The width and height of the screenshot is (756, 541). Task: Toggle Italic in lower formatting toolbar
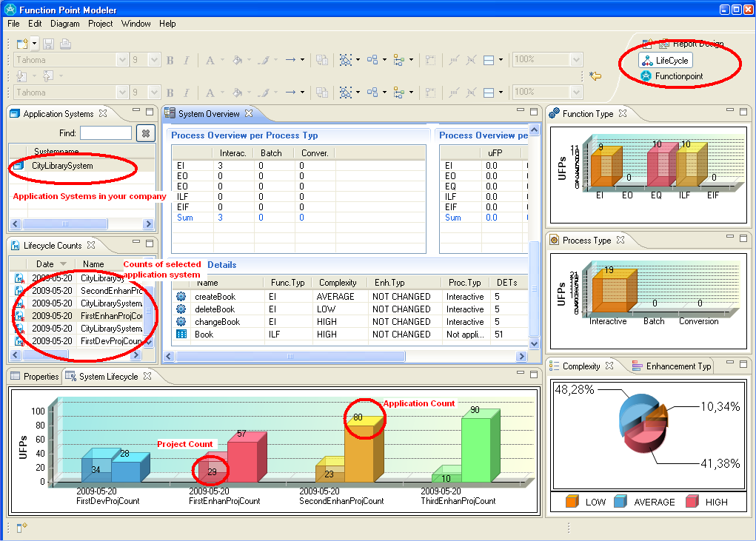[x=187, y=93]
